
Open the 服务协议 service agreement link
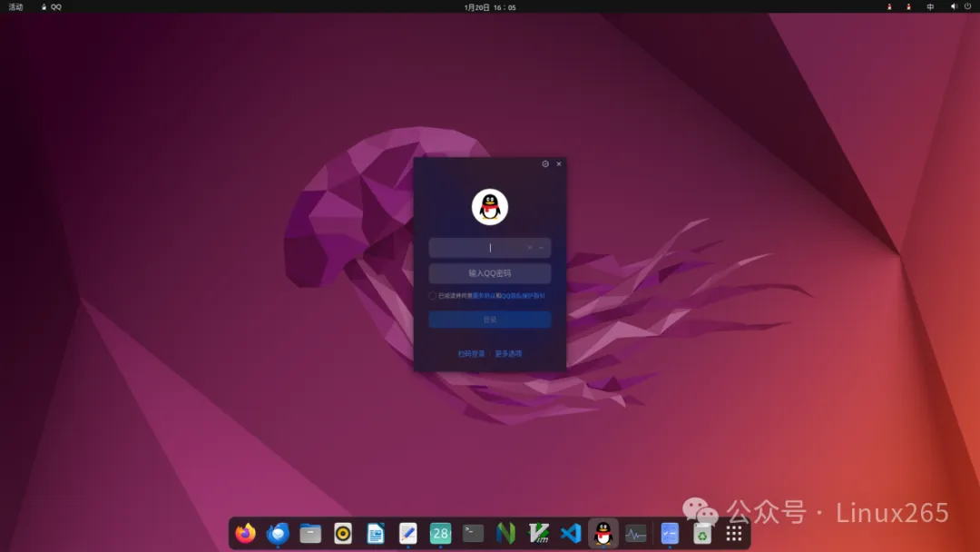(484, 296)
